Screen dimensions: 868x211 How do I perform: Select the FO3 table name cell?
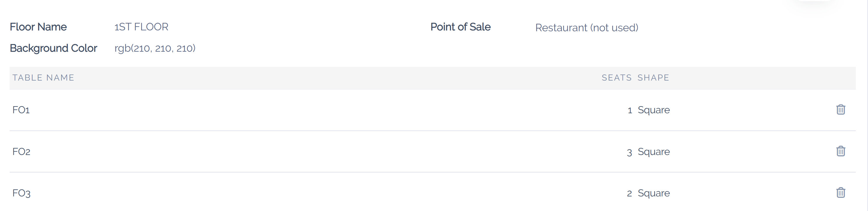(x=22, y=193)
